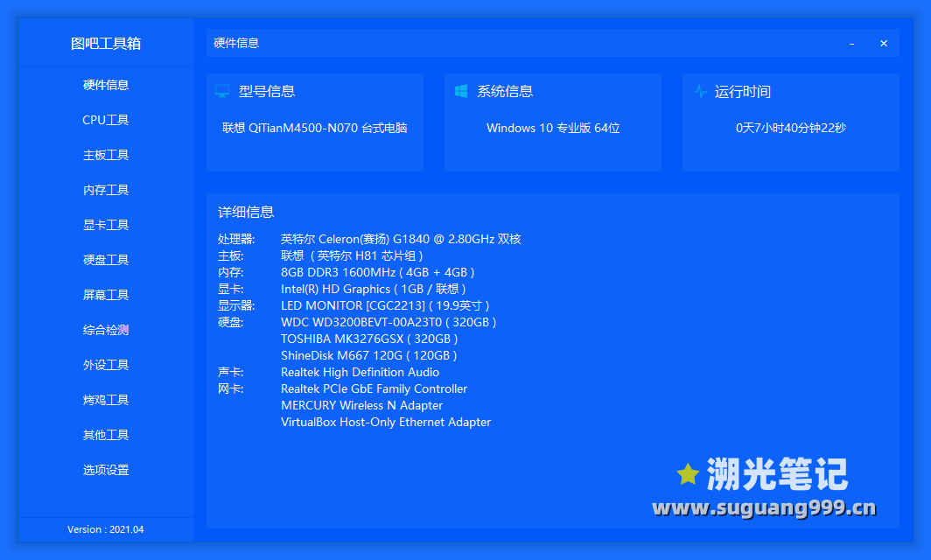
Task: Click the 主板 row label
Action: tap(230, 256)
